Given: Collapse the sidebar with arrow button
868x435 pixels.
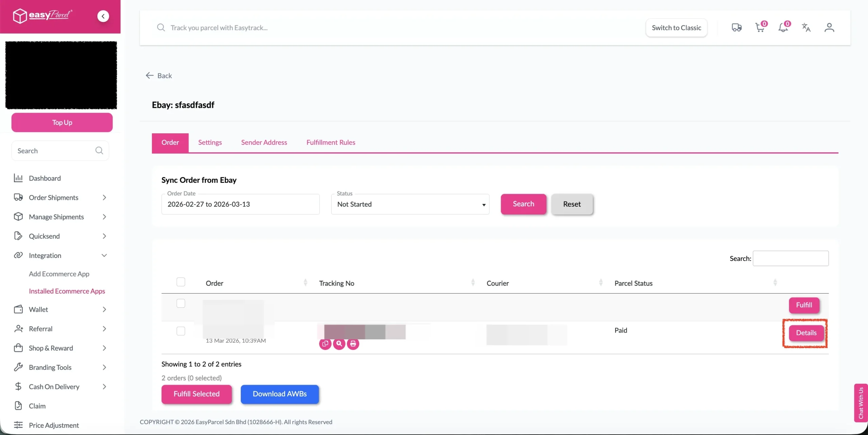Looking at the screenshot, I should tap(103, 16).
